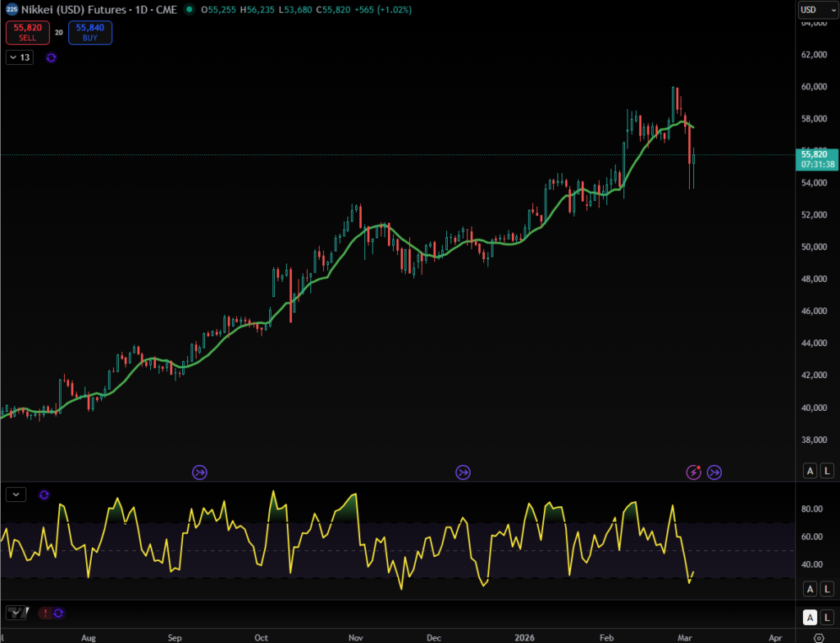Click the green market status dot
The image size is (840, 643).
(x=189, y=10)
